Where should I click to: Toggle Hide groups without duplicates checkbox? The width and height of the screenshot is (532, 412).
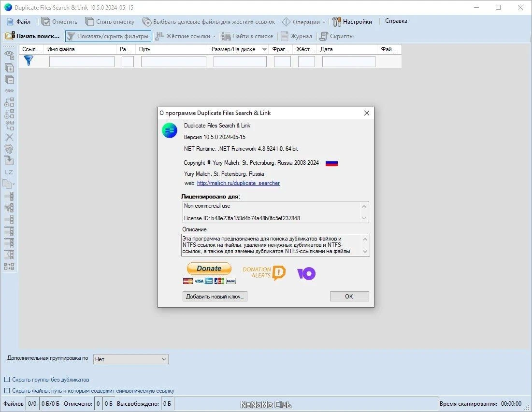(7, 380)
